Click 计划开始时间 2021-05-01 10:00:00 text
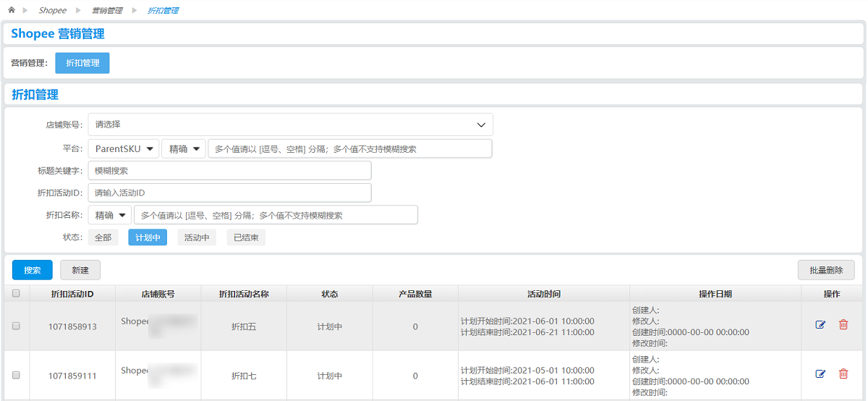This screenshot has width=868, height=401. click(x=527, y=370)
